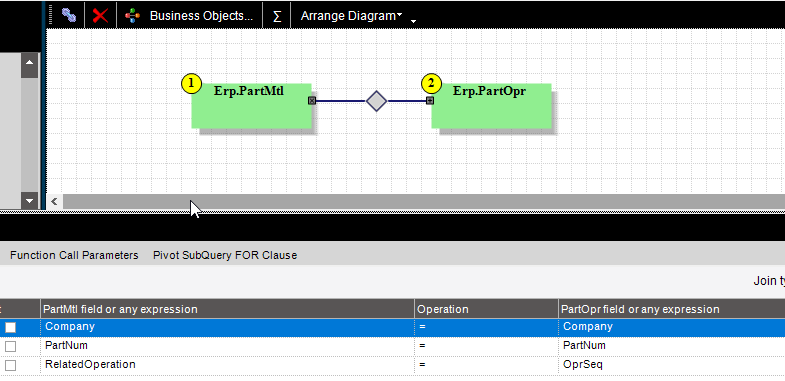Screen dimensions: 785x381
Task: Select PartOpr Company field cell
Action: click(x=671, y=327)
